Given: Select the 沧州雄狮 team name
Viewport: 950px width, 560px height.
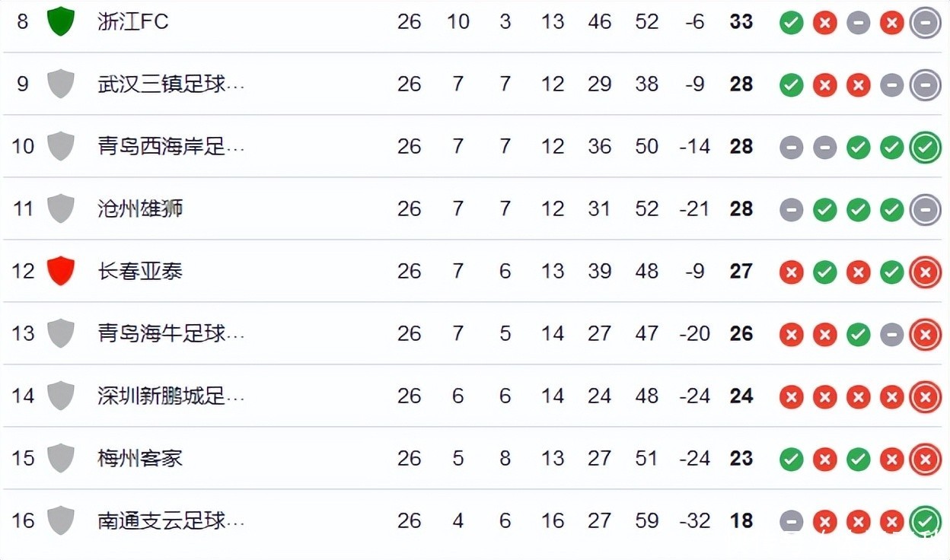Looking at the screenshot, I should tap(140, 208).
